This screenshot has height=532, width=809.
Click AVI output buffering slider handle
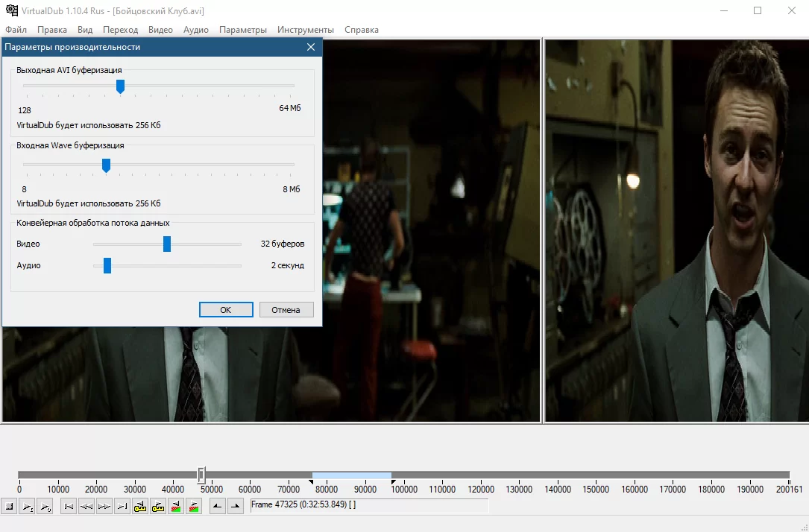click(120, 86)
